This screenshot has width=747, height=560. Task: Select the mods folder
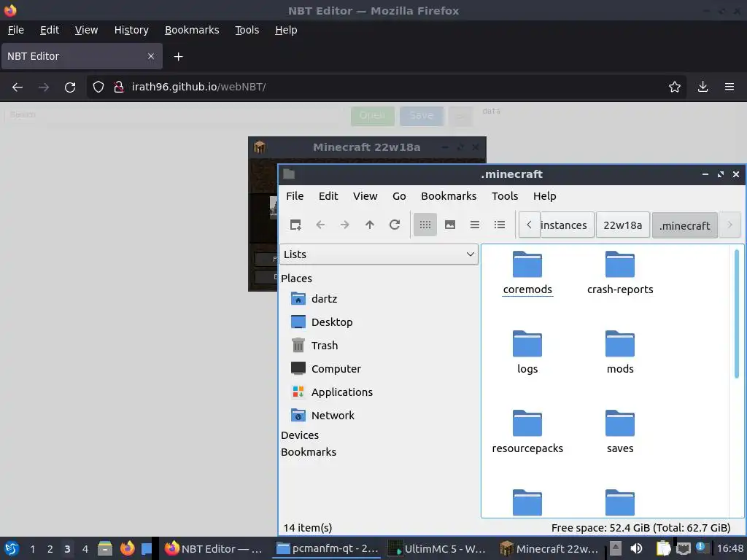coord(620,352)
